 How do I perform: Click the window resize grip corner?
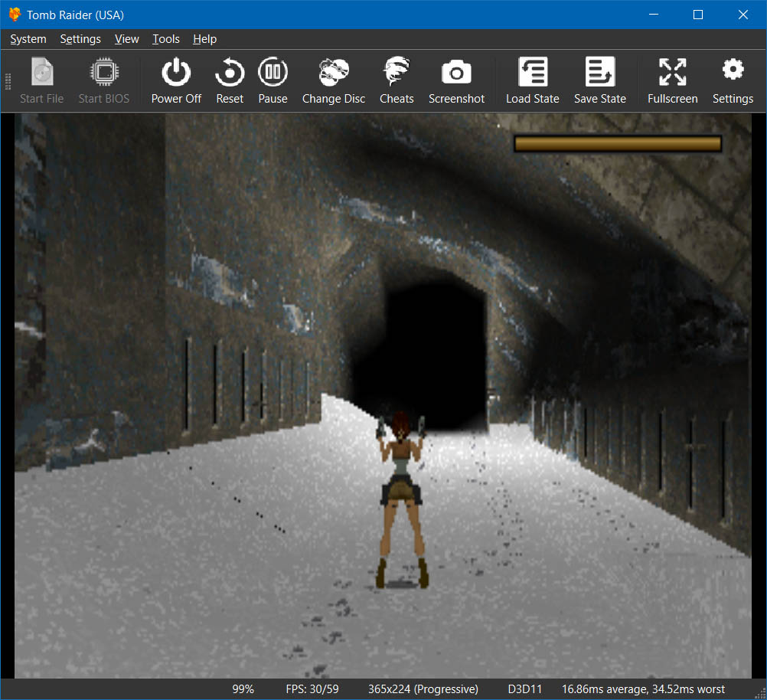point(761,694)
